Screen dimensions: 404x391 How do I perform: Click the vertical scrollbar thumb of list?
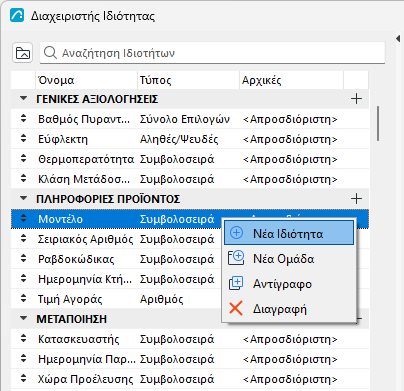378,123
